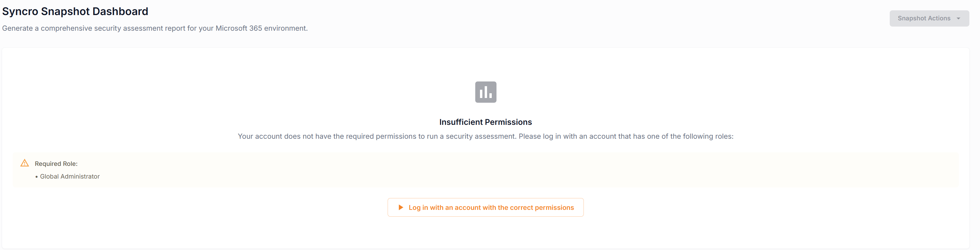Click the word "Dashboard" in the page title
This screenshot has height=250, width=980.
pos(120,12)
